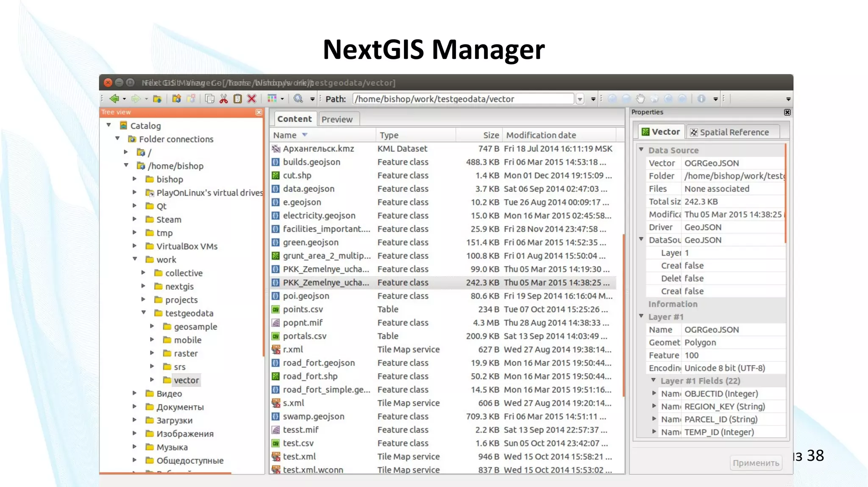Click the cut.shp shapefile icon
The height and width of the screenshot is (487, 868).
276,175
